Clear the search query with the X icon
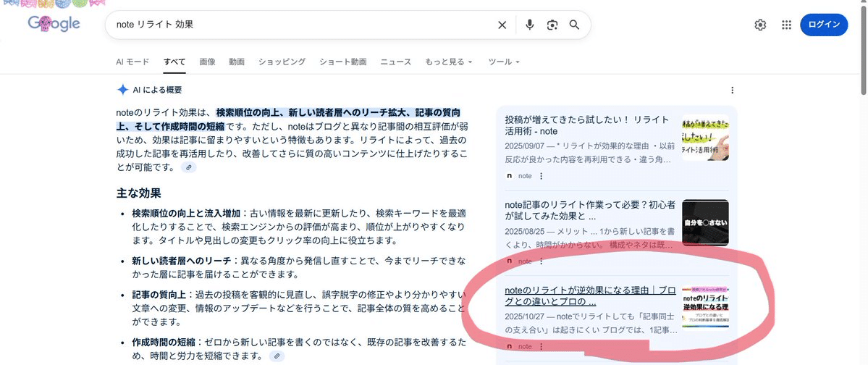The image size is (868, 365). click(x=502, y=25)
